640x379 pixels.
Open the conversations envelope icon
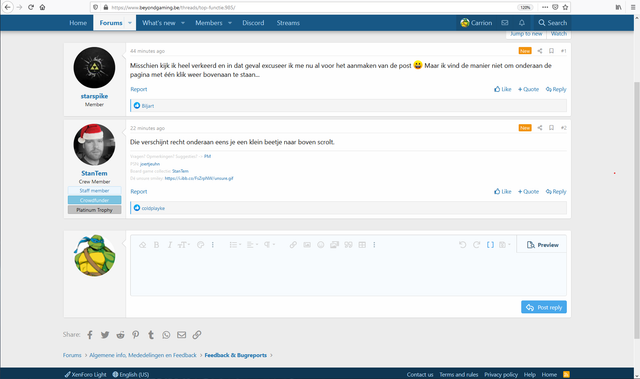505,23
